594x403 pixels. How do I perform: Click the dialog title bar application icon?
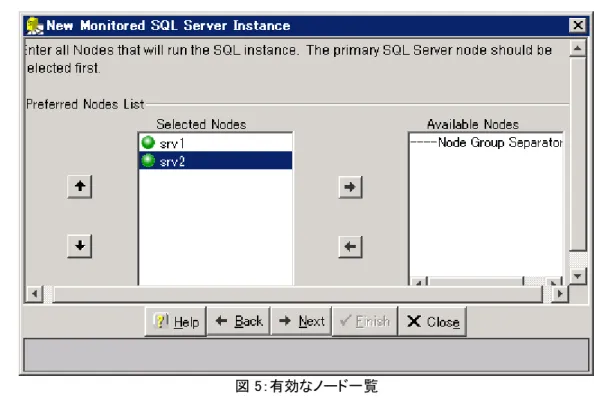(x=35, y=26)
